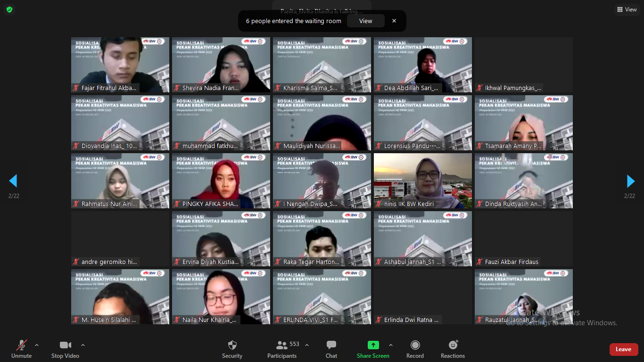
Task: Leave the meeting
Action: (x=623, y=349)
